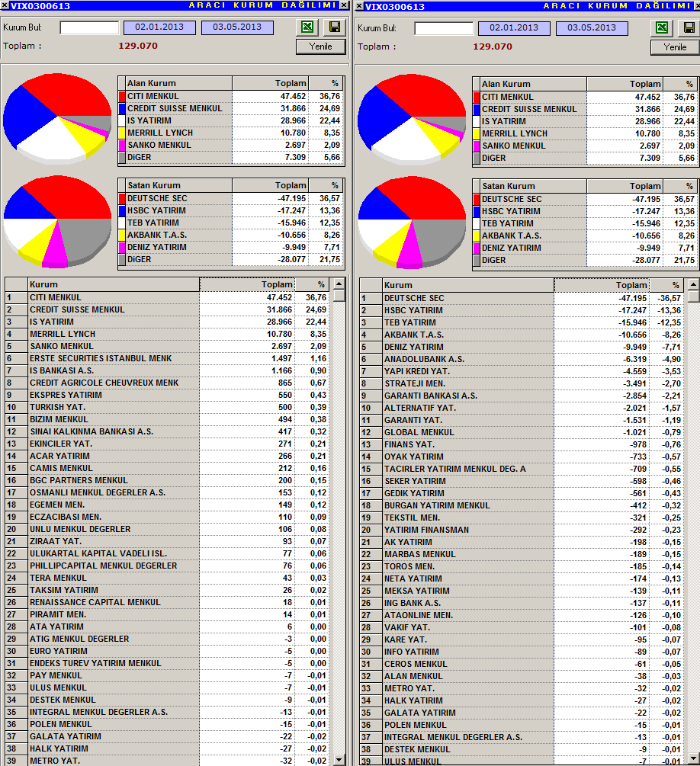Sort right list by Kurum column header
The image size is (700, 766).
(467, 285)
